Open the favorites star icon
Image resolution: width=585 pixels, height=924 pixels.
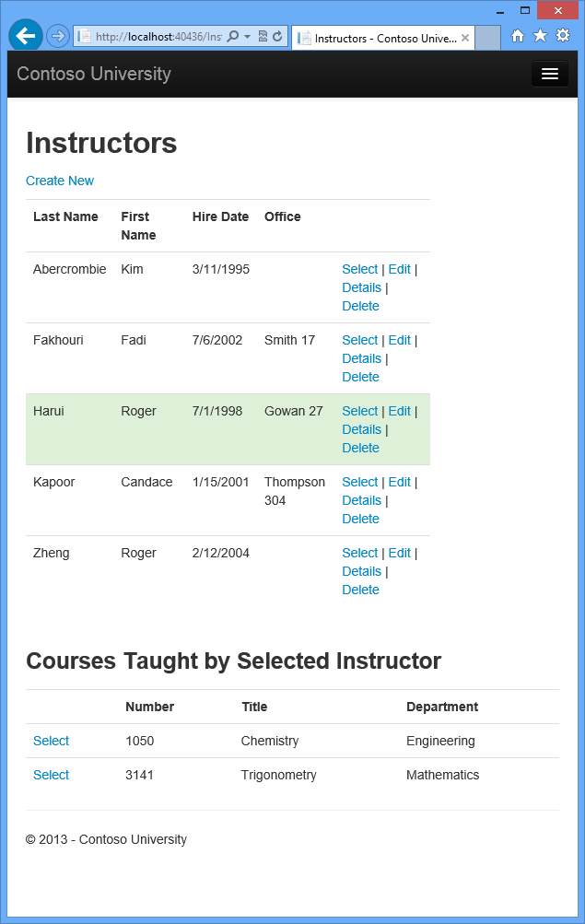(540, 36)
